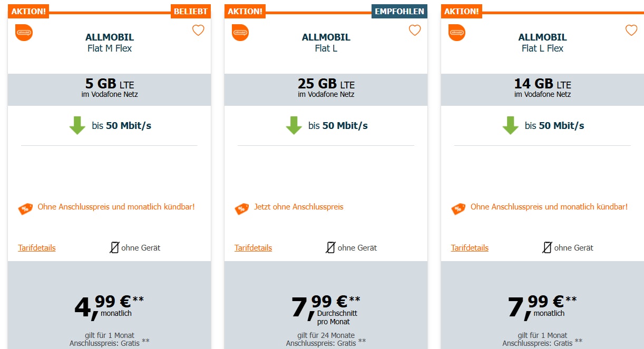Favorite the Flat M Flex tariff heart
644x349 pixels.
point(198,31)
